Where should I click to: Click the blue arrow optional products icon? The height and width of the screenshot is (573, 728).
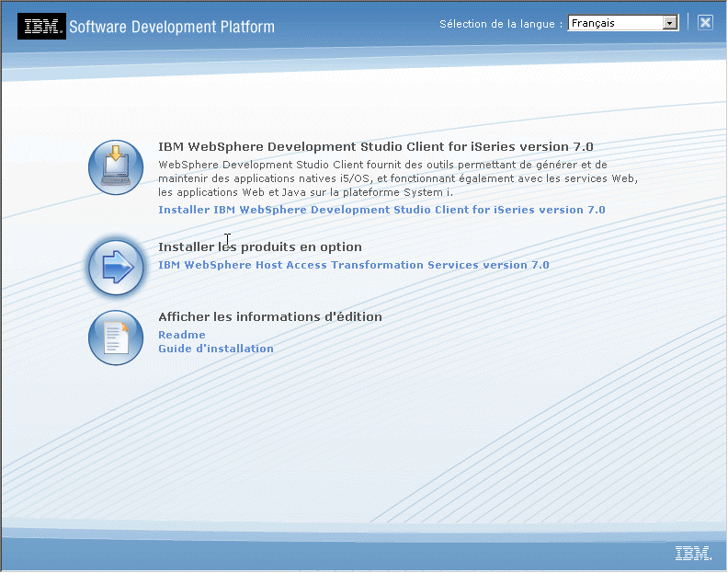coord(116,267)
